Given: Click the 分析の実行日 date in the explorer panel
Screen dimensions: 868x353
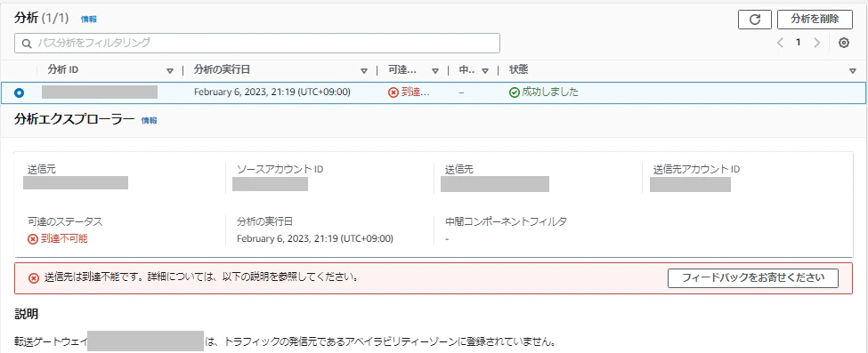Looking at the screenshot, I should point(315,238).
